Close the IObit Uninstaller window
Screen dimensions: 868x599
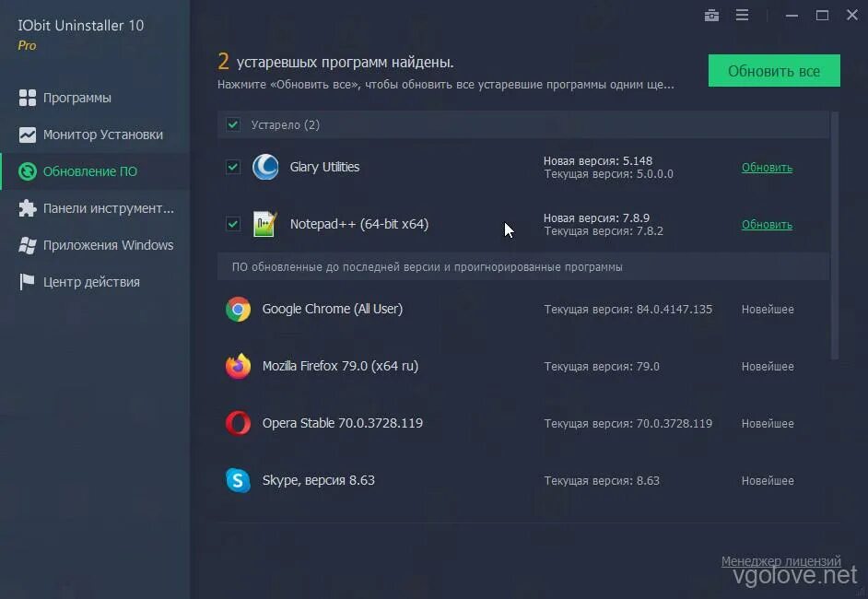click(x=852, y=15)
